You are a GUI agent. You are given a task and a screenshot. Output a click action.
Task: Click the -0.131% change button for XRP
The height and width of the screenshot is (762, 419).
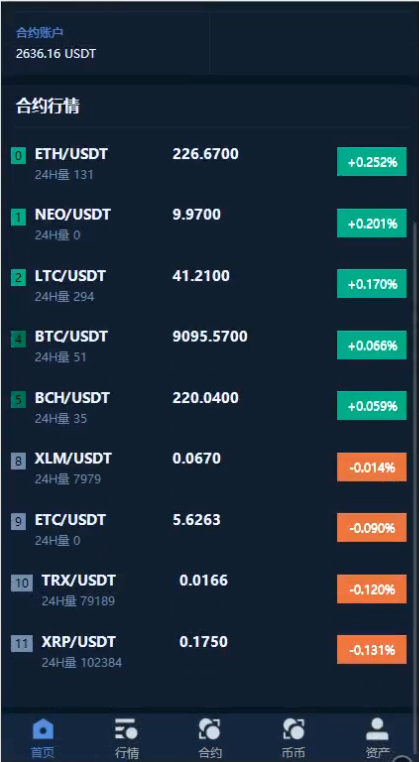(372, 650)
